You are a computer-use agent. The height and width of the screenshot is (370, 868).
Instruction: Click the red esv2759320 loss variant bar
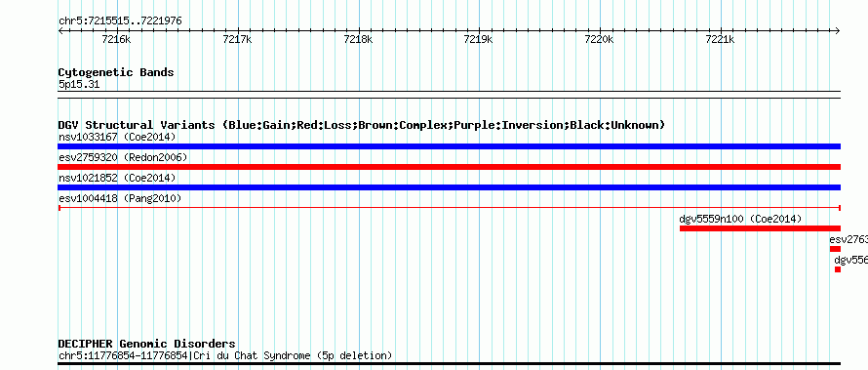click(449, 167)
